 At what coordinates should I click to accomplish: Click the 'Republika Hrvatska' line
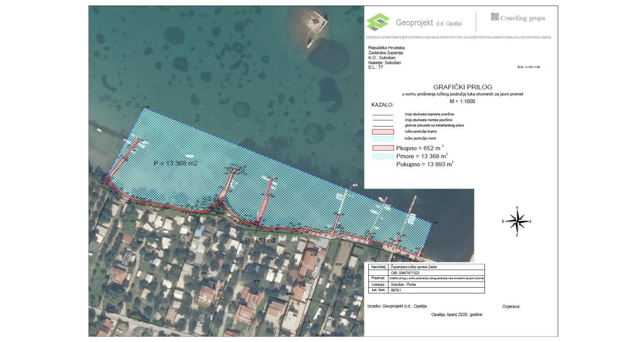click(x=386, y=48)
